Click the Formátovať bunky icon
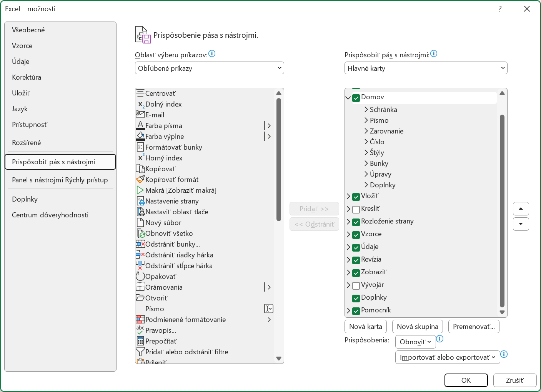 [x=140, y=147]
